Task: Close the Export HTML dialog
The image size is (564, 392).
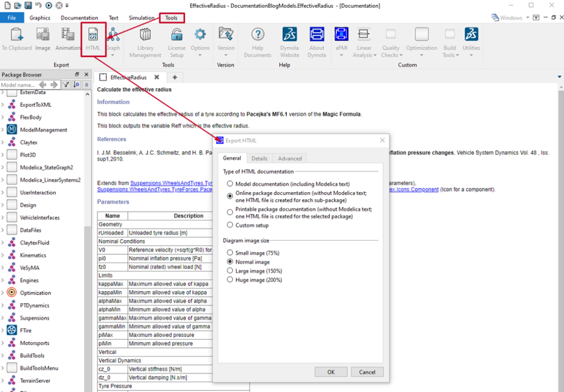Action: tap(382, 140)
